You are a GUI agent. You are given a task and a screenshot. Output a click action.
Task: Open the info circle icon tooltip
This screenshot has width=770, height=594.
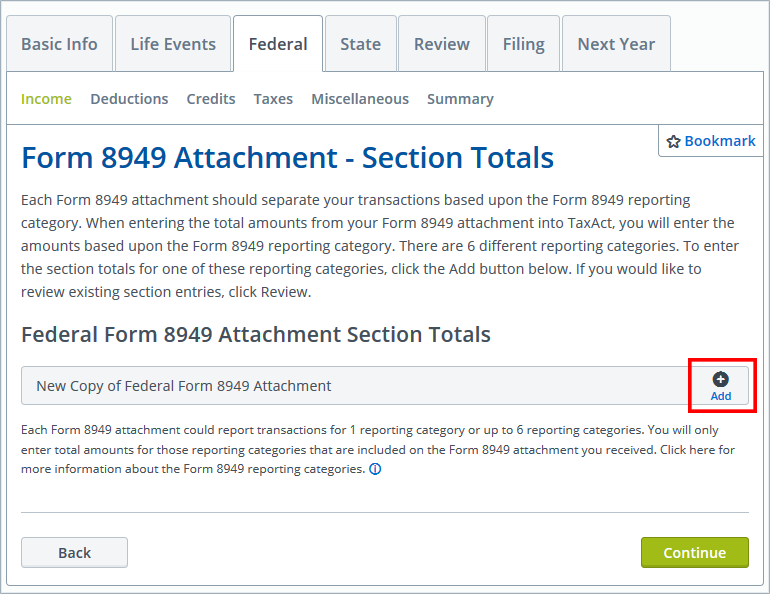[x=375, y=469]
